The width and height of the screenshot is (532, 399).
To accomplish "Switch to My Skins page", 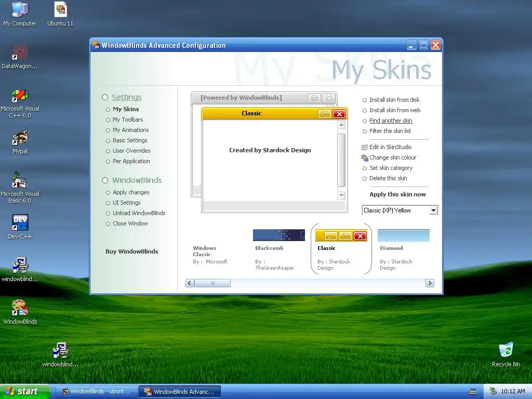I will [x=126, y=109].
